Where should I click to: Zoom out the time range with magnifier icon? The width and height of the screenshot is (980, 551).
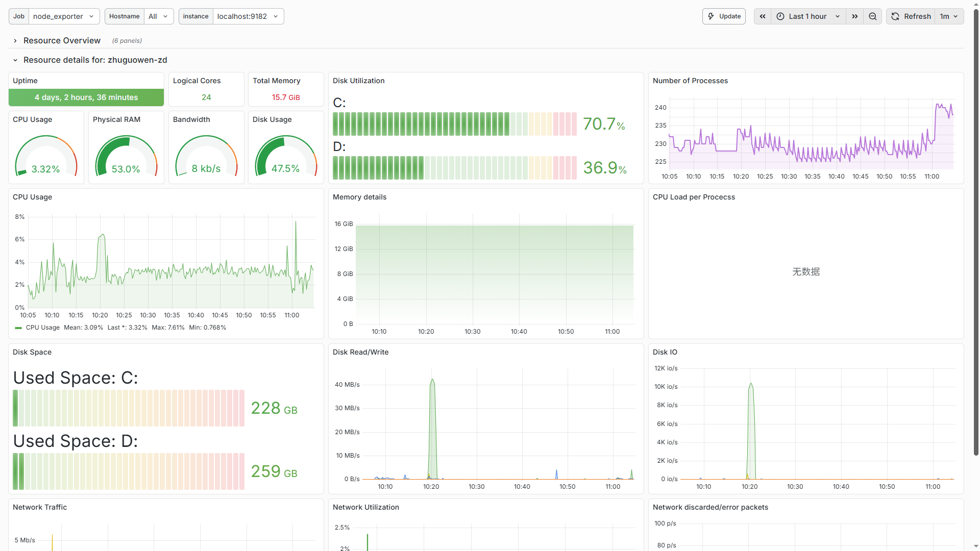[x=872, y=16]
